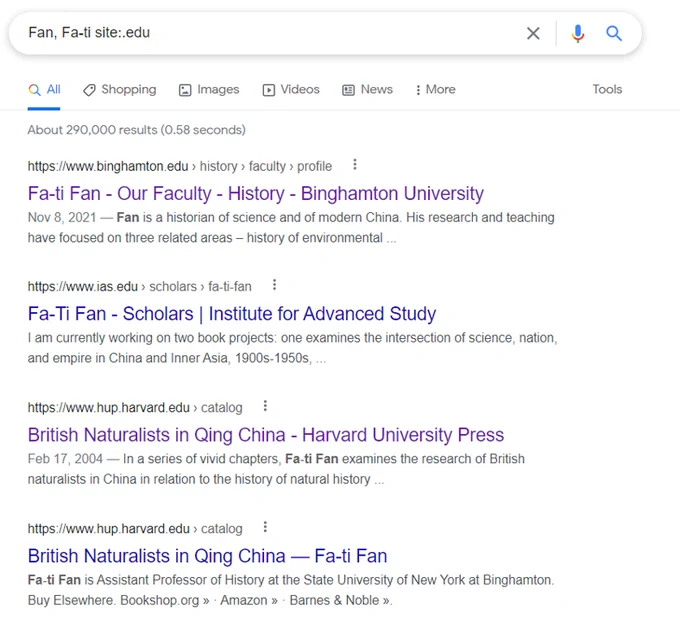Image resolution: width=680 pixels, height=621 pixels.
Task: Click the Assistant Professor of History snippet
Action: coord(291,590)
